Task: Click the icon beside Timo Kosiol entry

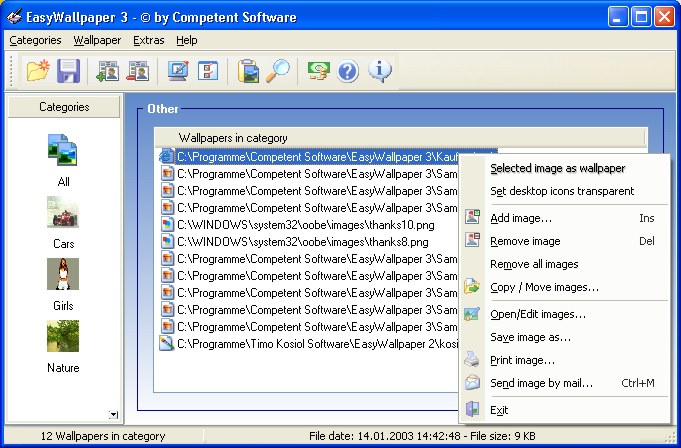Action: click(x=167, y=344)
